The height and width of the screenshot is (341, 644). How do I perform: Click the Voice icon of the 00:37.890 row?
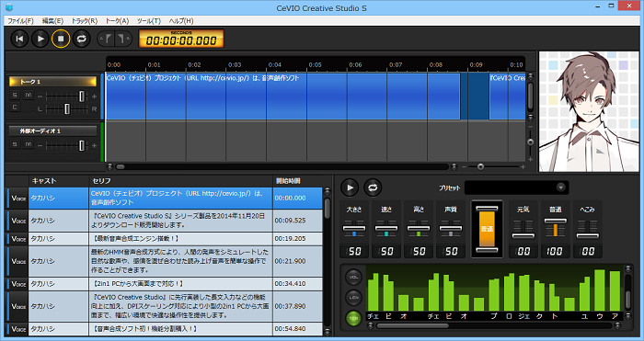(17, 306)
